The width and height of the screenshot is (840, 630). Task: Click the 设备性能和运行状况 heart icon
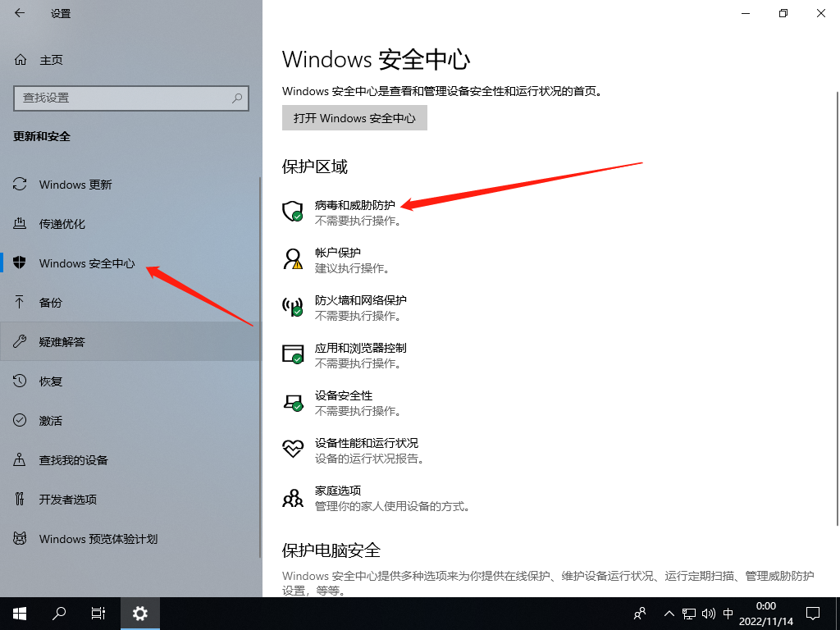[293, 449]
